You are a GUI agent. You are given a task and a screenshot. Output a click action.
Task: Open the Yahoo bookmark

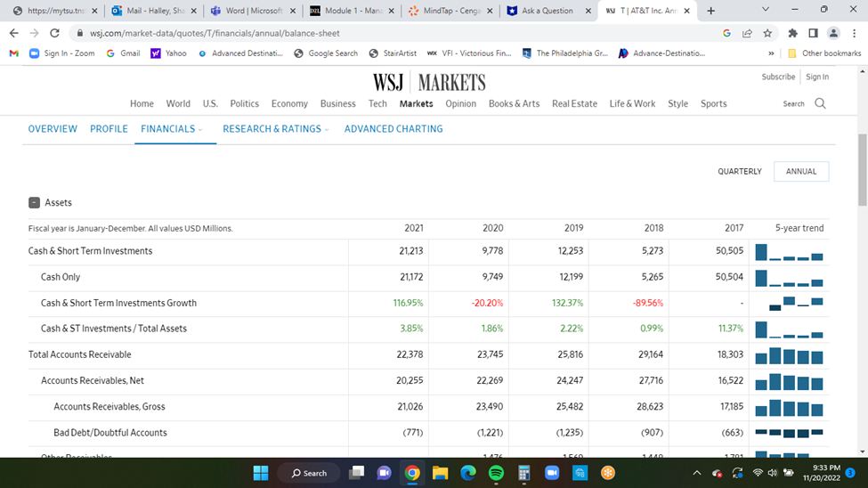click(169, 53)
